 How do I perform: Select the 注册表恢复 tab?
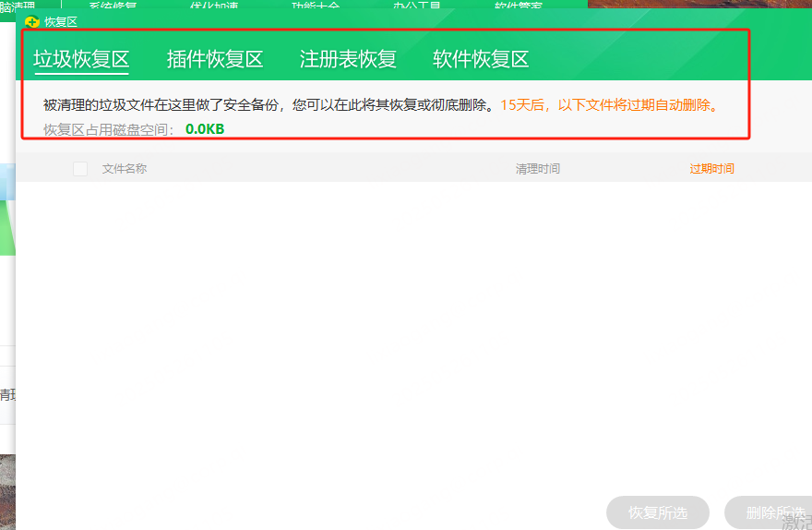click(348, 60)
